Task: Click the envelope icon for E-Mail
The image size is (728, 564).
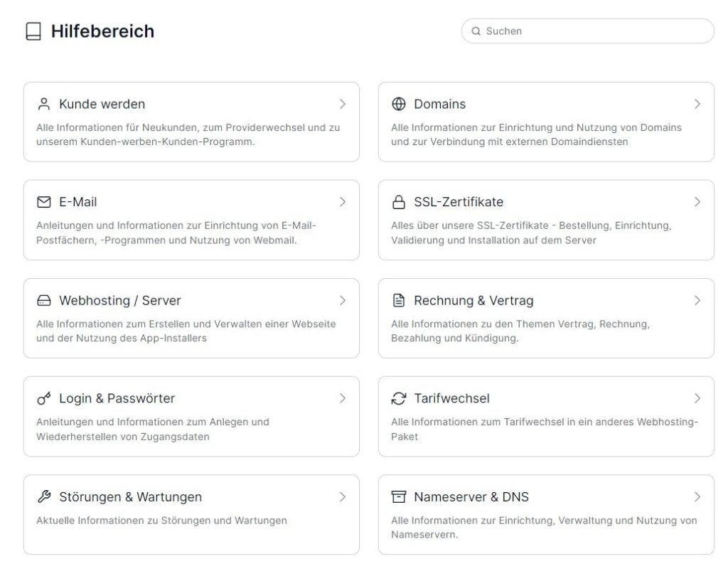Action: click(43, 202)
